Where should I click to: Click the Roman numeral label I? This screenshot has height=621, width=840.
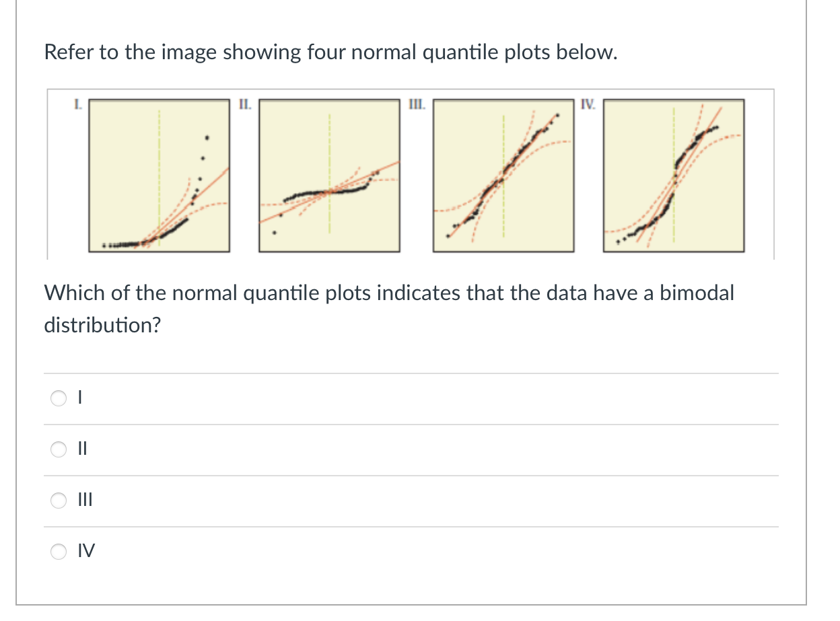coord(75,104)
